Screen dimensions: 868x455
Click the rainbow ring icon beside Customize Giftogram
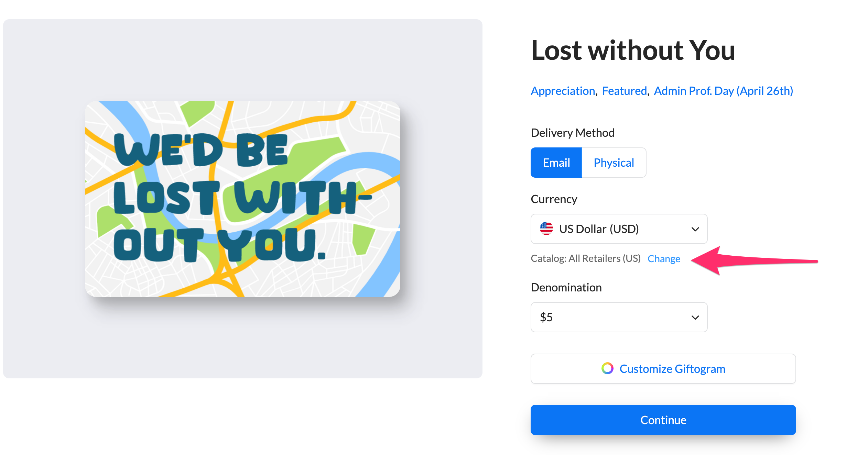click(x=607, y=368)
